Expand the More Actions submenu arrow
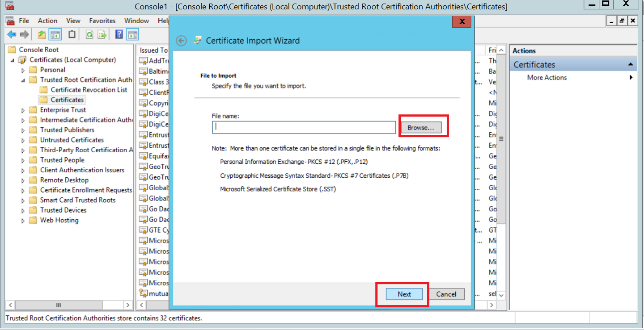Viewport: 644px width, 330px height. 631,78
